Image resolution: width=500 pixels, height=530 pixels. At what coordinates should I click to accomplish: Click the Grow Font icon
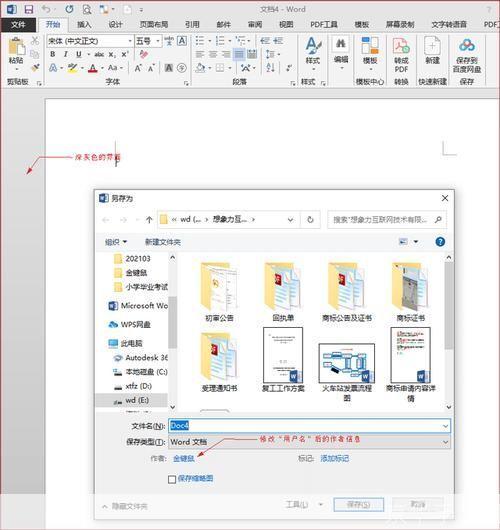coord(138,68)
